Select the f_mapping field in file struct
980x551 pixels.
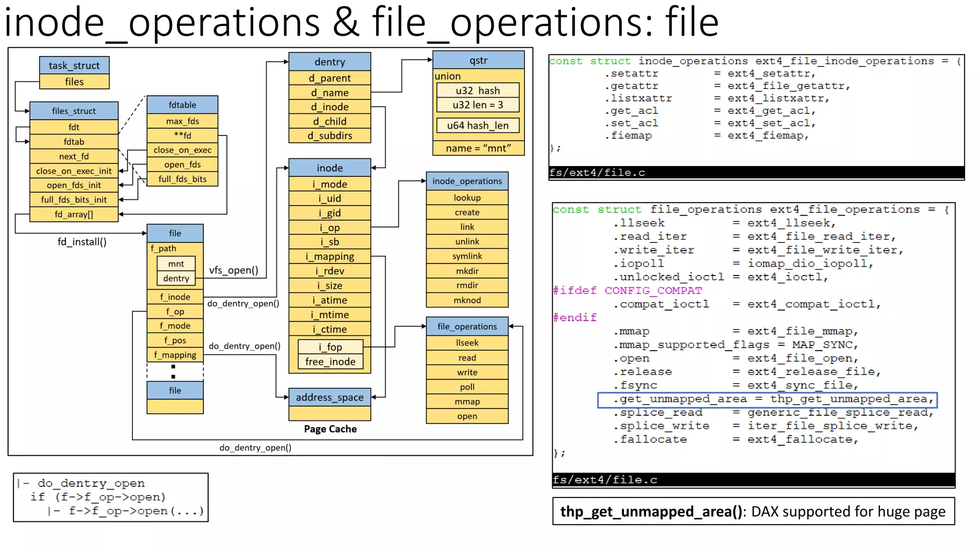pos(175,355)
